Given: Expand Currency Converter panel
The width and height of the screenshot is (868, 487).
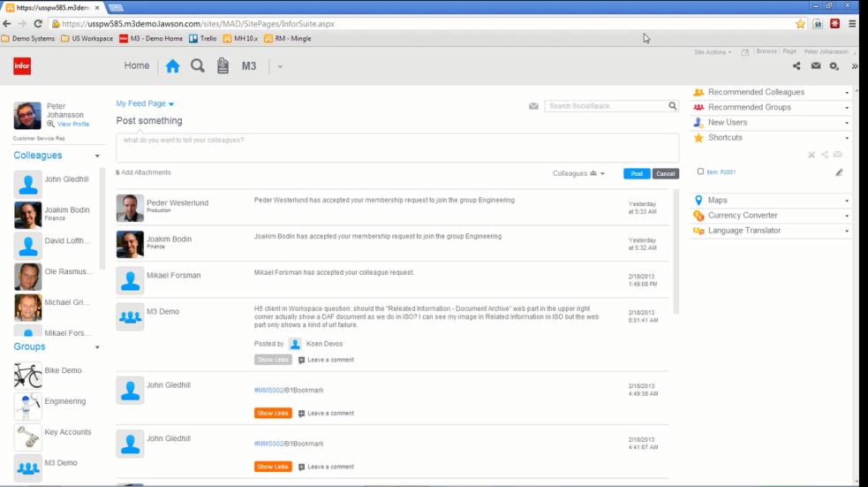Looking at the screenshot, I should (x=771, y=215).
